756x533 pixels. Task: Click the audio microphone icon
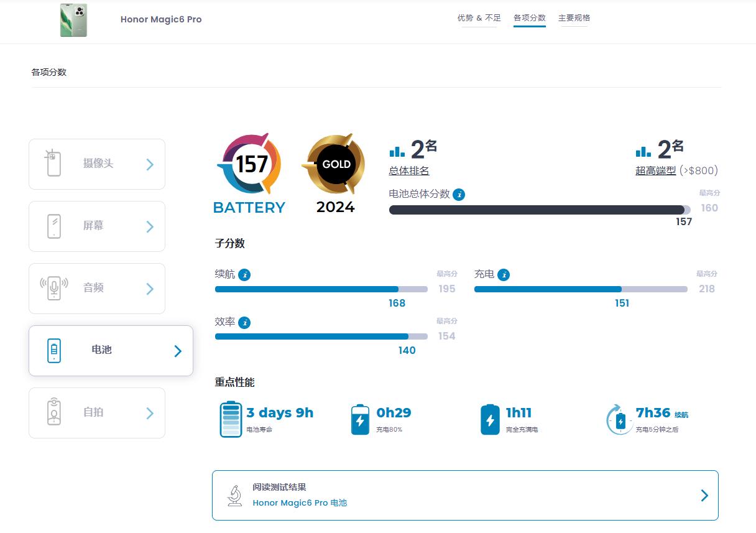point(54,288)
